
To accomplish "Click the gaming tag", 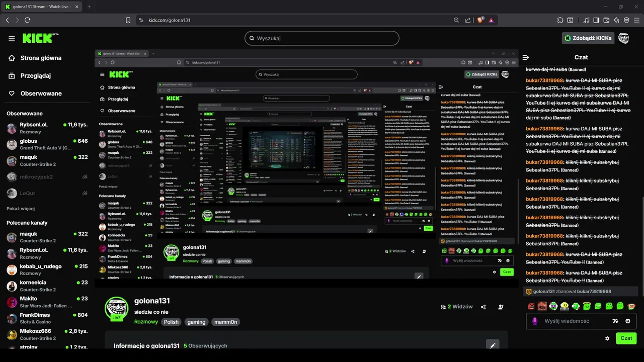I will click(196, 322).
